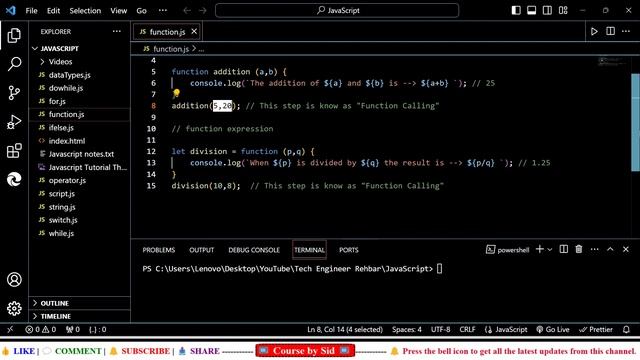This screenshot has width=640, height=360.
Task: Expand the TIMELINE section
Action: [56, 316]
